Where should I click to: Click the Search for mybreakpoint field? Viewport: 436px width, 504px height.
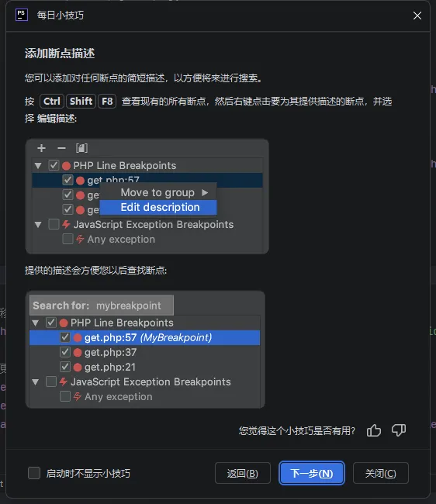point(102,306)
